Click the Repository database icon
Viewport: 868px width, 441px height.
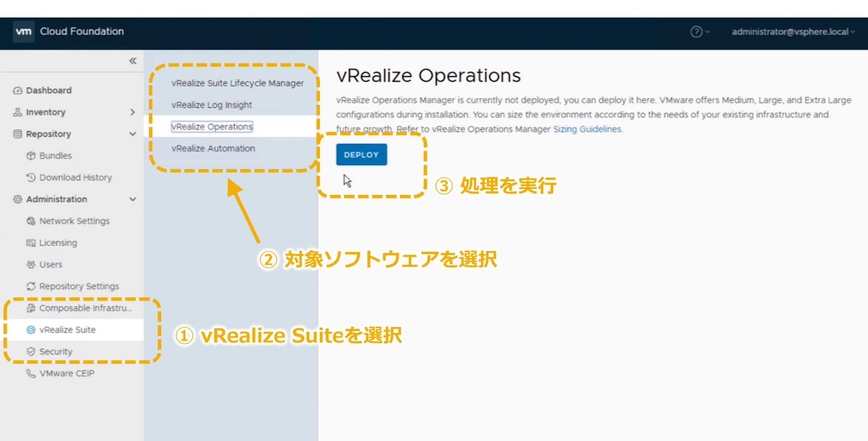(x=18, y=134)
